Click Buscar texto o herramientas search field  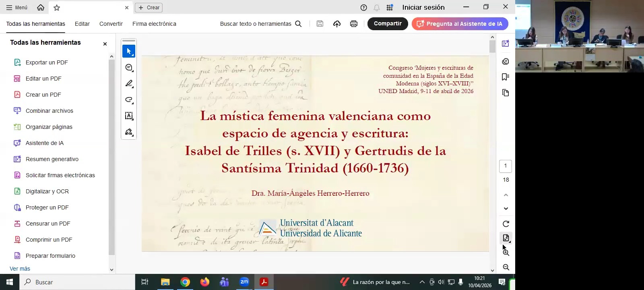pos(260,24)
